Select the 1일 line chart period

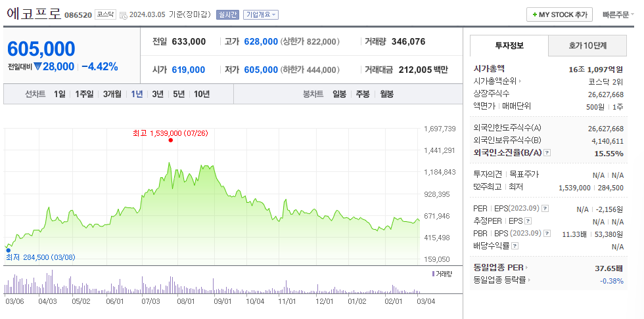[59, 95]
